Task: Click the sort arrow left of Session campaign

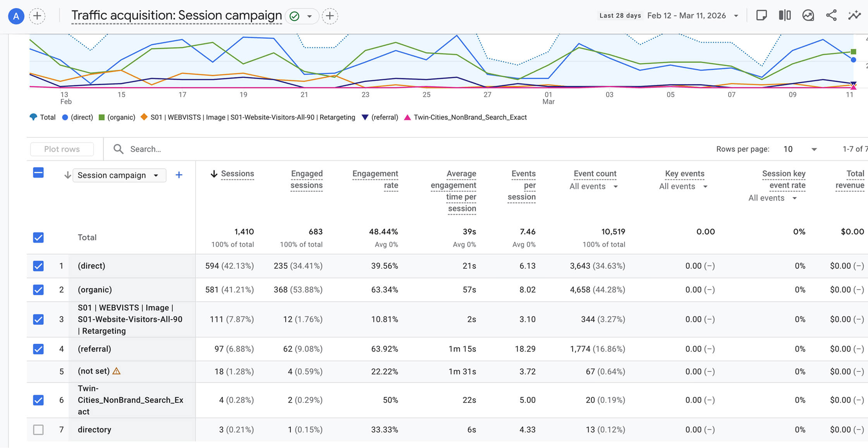Action: click(67, 175)
